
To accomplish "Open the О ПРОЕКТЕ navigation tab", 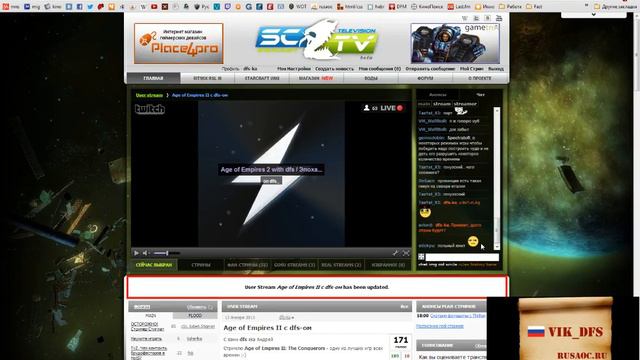I will click(x=480, y=78).
